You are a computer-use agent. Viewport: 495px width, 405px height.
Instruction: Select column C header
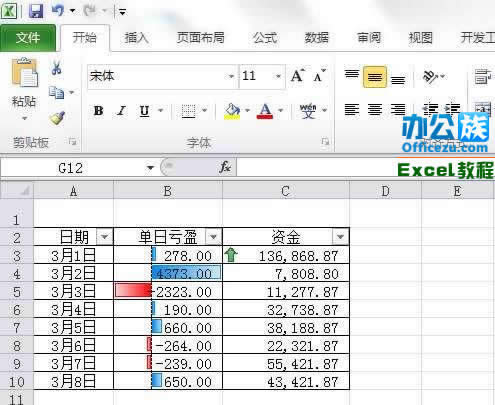pyautogui.click(x=285, y=191)
